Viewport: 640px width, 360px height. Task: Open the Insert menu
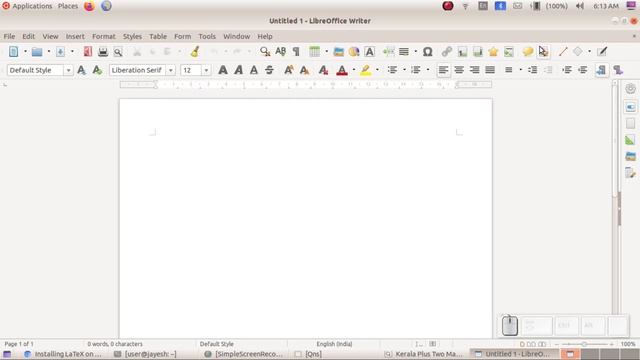click(x=75, y=36)
